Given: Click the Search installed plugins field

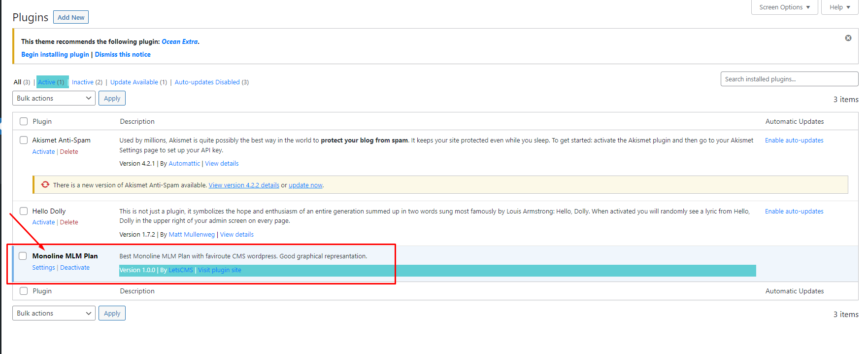Looking at the screenshot, I should coord(789,79).
